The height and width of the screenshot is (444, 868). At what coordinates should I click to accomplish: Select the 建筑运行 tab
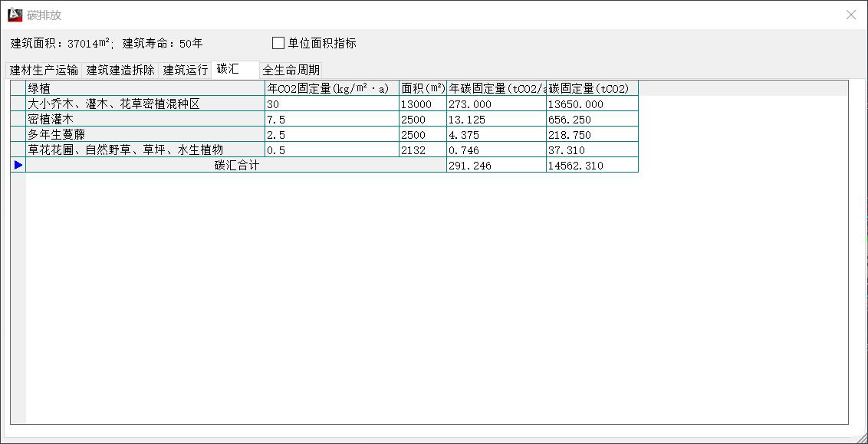coord(185,70)
